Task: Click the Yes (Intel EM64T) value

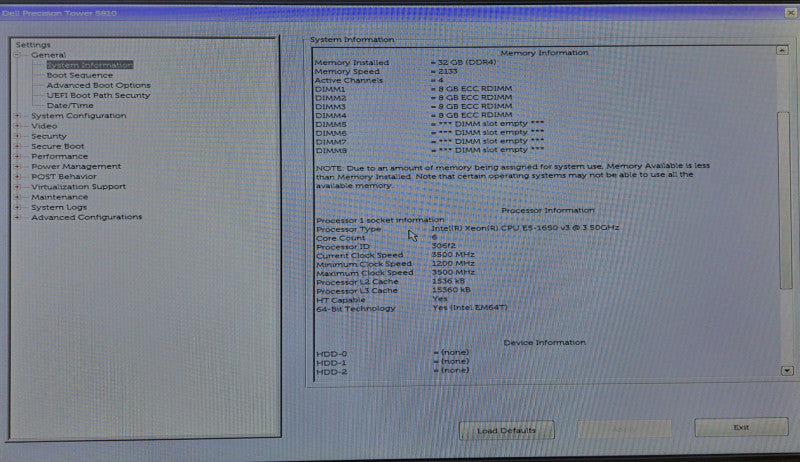Action: click(470, 307)
